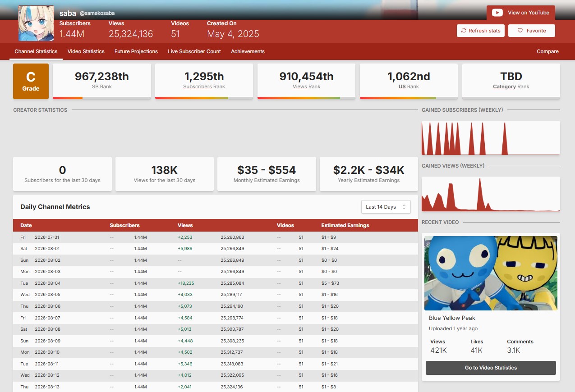Add channel using the Favorite button
The height and width of the screenshot is (392, 575).
click(532, 31)
